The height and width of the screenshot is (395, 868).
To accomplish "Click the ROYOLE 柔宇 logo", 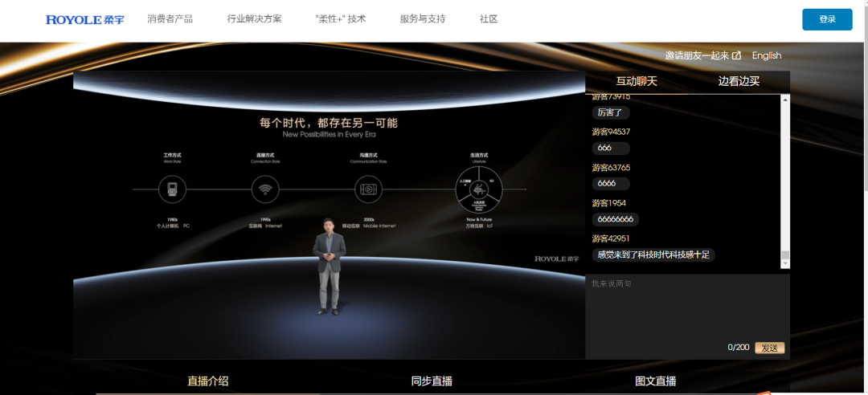I will [85, 19].
